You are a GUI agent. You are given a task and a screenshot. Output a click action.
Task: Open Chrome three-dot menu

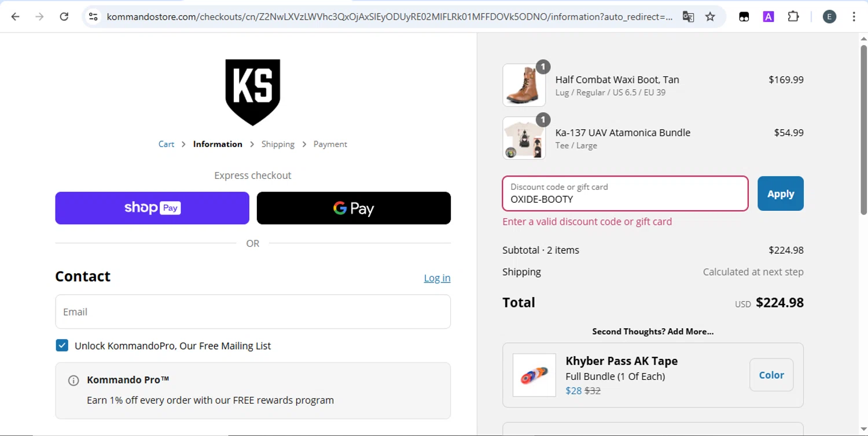tap(854, 17)
